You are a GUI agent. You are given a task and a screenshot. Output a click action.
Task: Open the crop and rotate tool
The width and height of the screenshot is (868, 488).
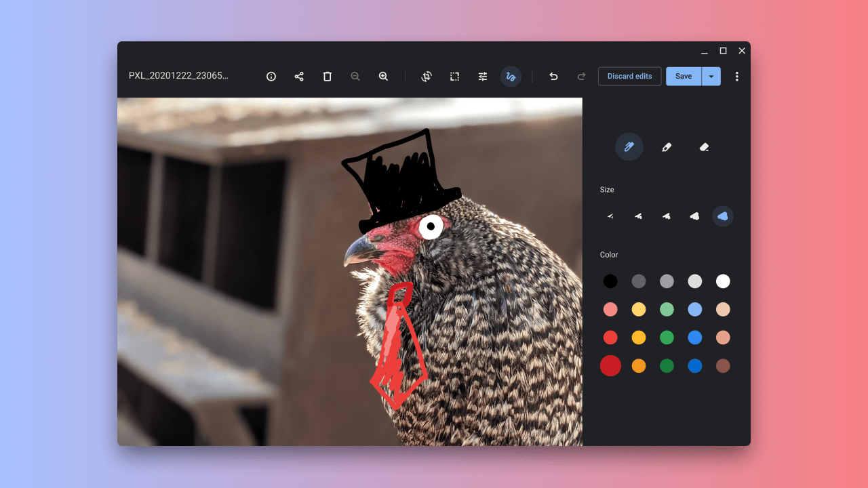(427, 77)
